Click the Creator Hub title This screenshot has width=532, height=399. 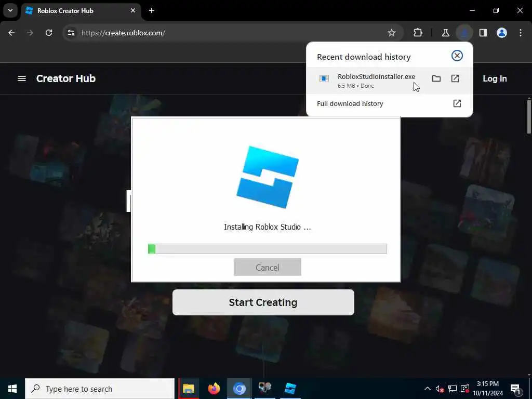[x=66, y=78]
